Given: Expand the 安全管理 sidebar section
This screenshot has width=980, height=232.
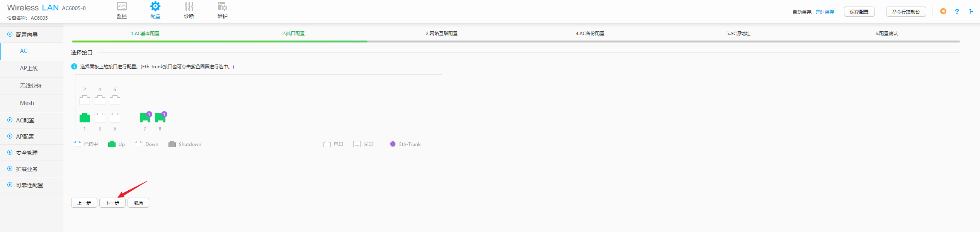Looking at the screenshot, I should [x=27, y=153].
